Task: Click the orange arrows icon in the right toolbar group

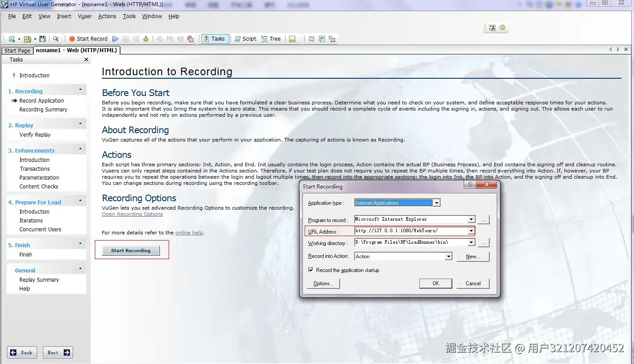Action: 312,39
